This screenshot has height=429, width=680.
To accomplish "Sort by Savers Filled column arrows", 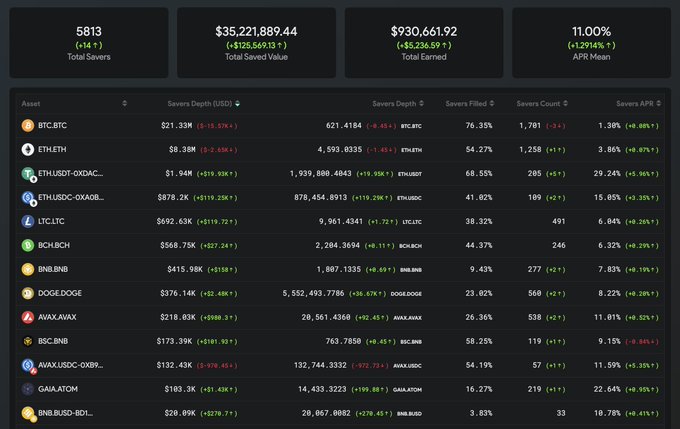I will [491, 103].
